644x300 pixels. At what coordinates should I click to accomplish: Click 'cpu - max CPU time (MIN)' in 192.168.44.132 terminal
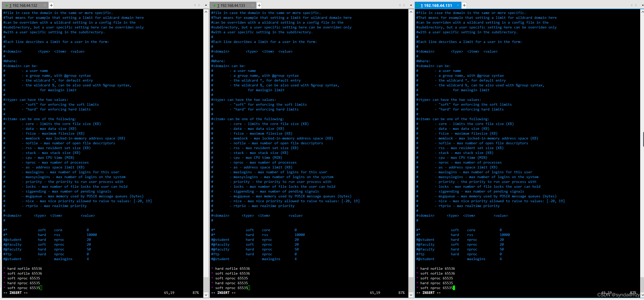point(50,157)
